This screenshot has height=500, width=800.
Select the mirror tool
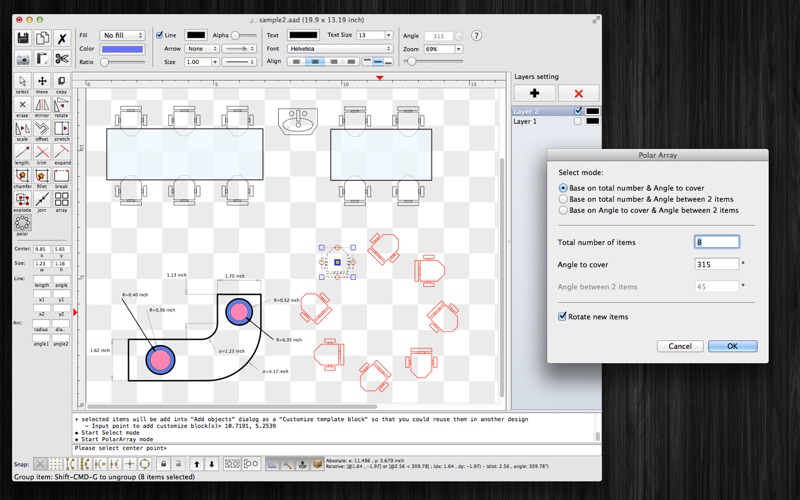tap(42, 105)
